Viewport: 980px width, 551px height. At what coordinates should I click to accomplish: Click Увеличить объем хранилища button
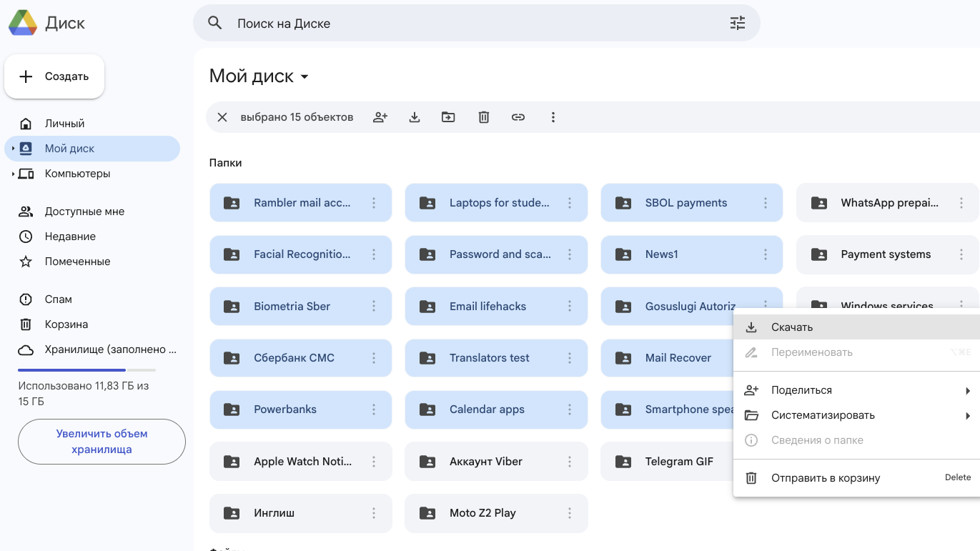(102, 442)
